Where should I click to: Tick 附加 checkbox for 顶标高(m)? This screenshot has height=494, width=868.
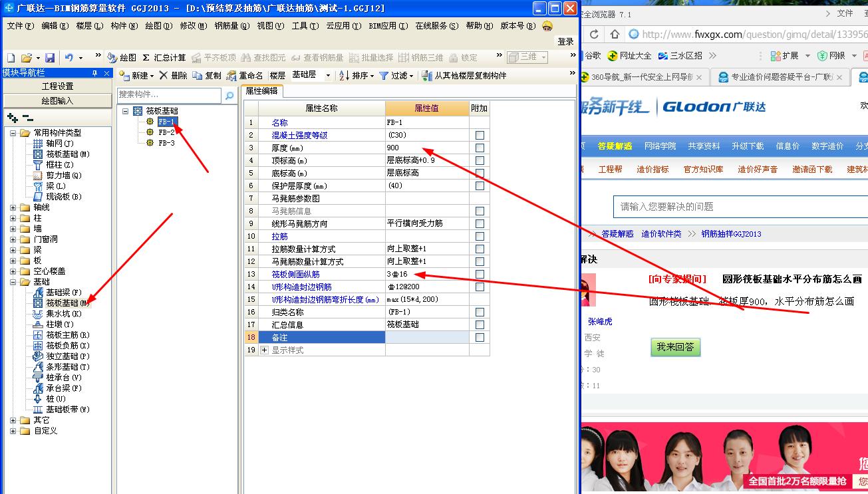480,160
